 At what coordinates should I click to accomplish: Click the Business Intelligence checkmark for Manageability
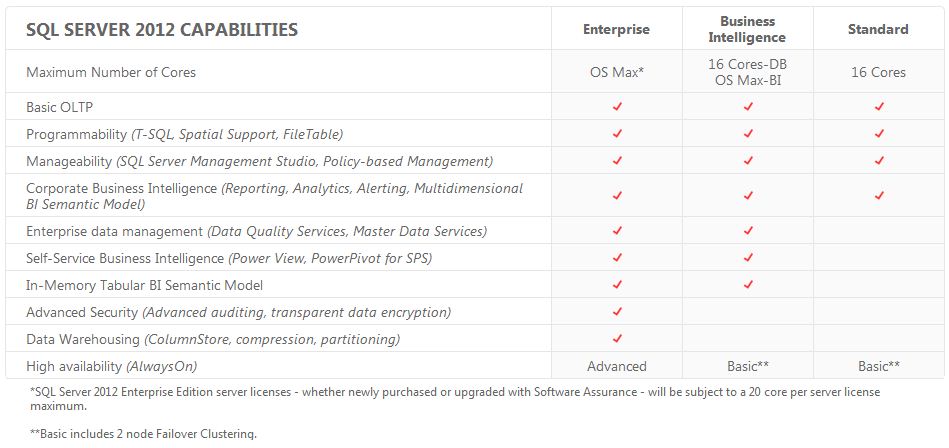pyautogui.click(x=748, y=160)
